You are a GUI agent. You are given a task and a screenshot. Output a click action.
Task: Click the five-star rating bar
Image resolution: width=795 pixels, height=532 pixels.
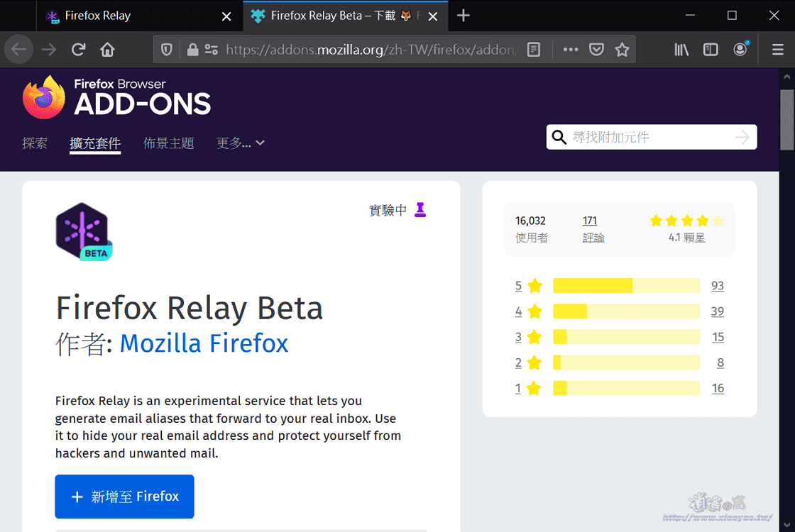pos(627,286)
